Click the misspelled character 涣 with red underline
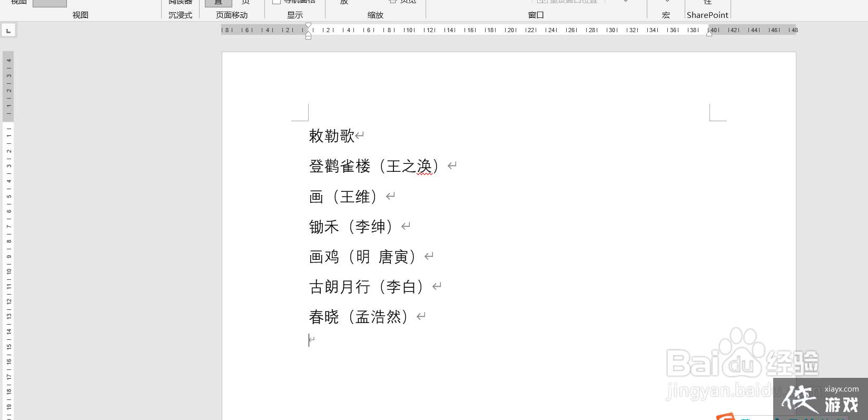This screenshot has height=420, width=868. pos(425,167)
